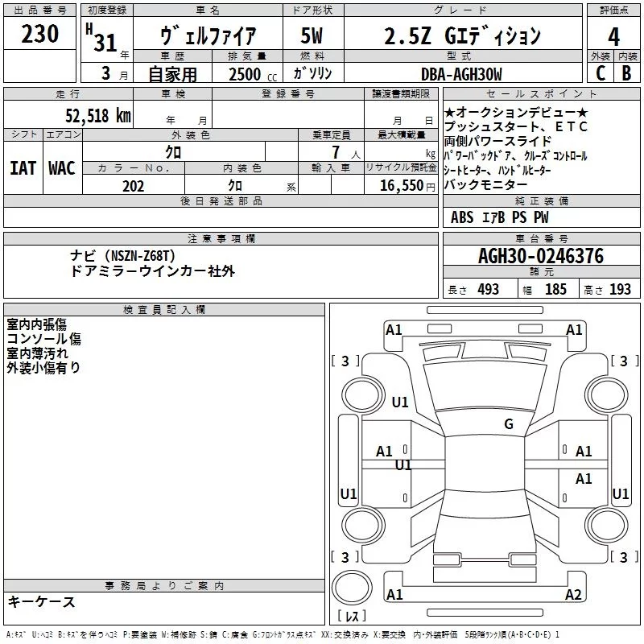
Task: Click the inspector note 外装小傷有り
Action: 43,367
